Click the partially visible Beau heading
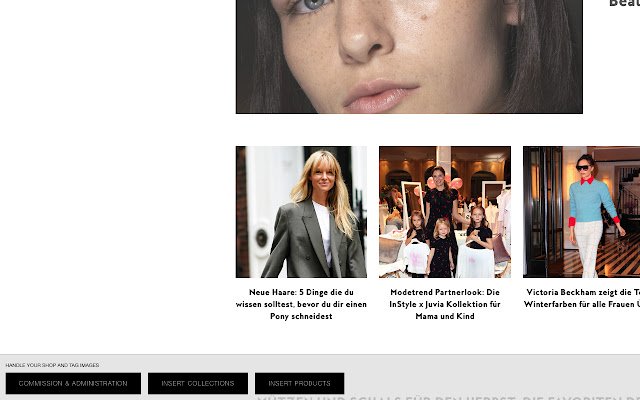The image size is (640, 400). tap(624, 4)
